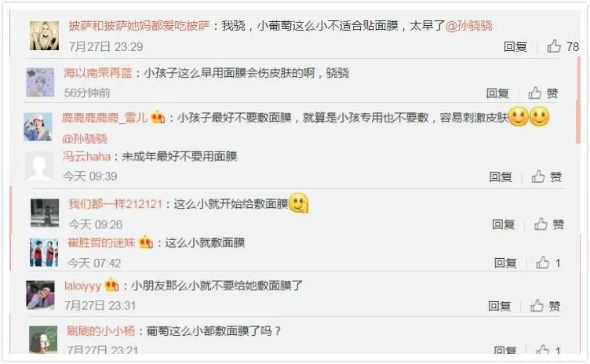Open username link 刷刷的小小杨
This screenshot has height=364, width=590.
coord(101,331)
